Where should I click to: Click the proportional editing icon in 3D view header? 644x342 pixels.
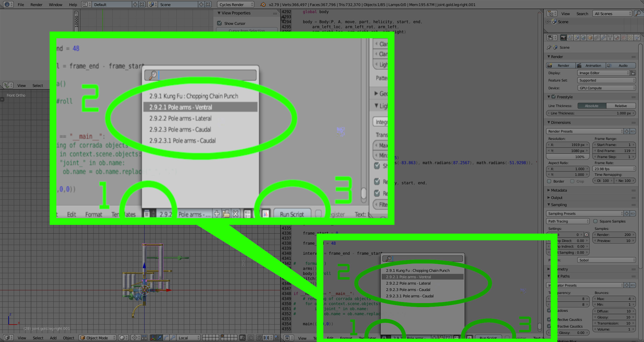click(x=251, y=338)
